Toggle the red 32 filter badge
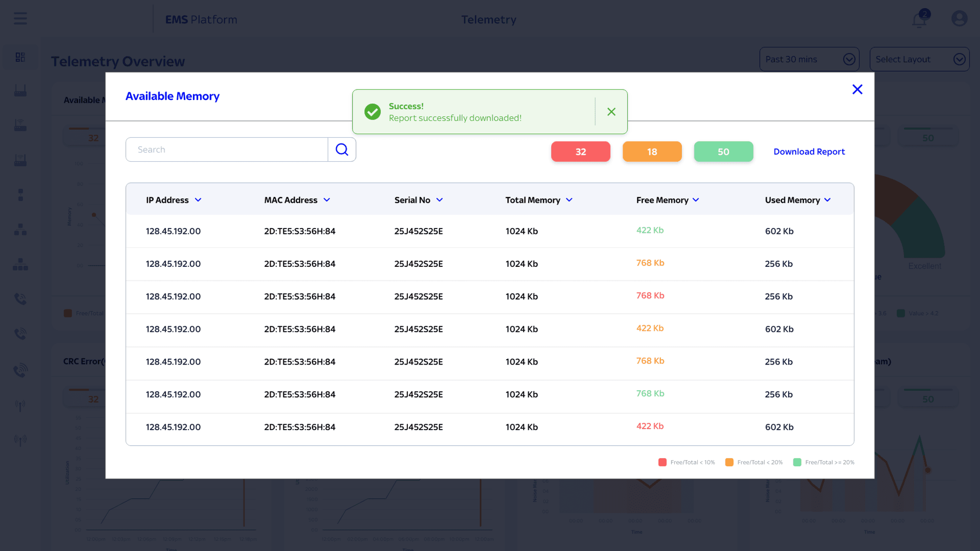 pos(580,152)
